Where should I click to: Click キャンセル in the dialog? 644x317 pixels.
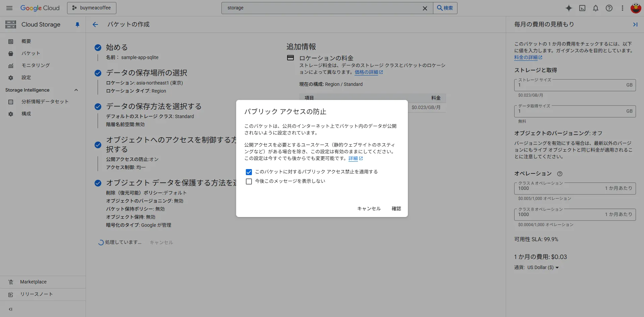(369, 209)
